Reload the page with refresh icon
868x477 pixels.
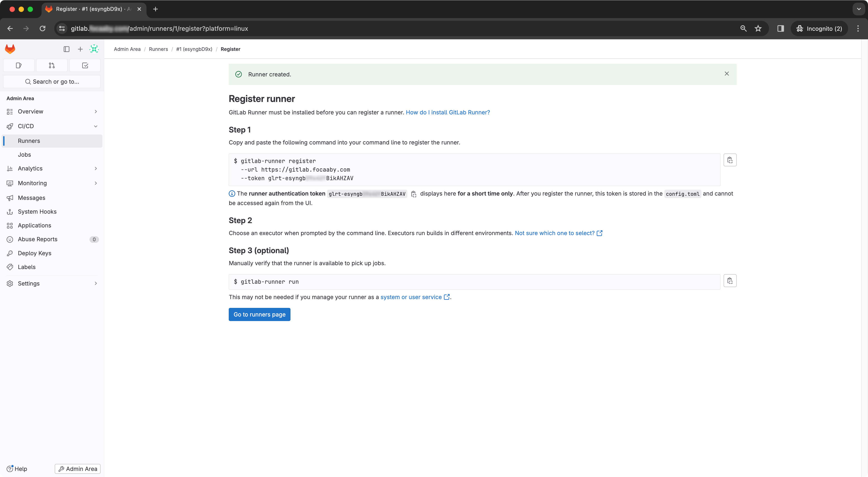[42, 29]
